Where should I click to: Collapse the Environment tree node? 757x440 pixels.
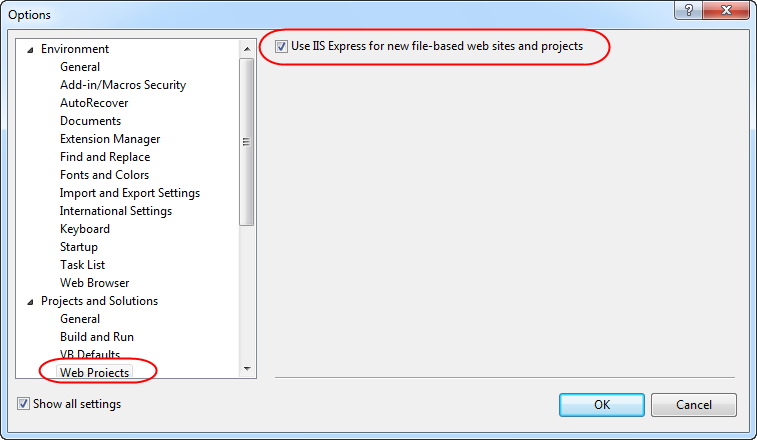tap(29, 49)
